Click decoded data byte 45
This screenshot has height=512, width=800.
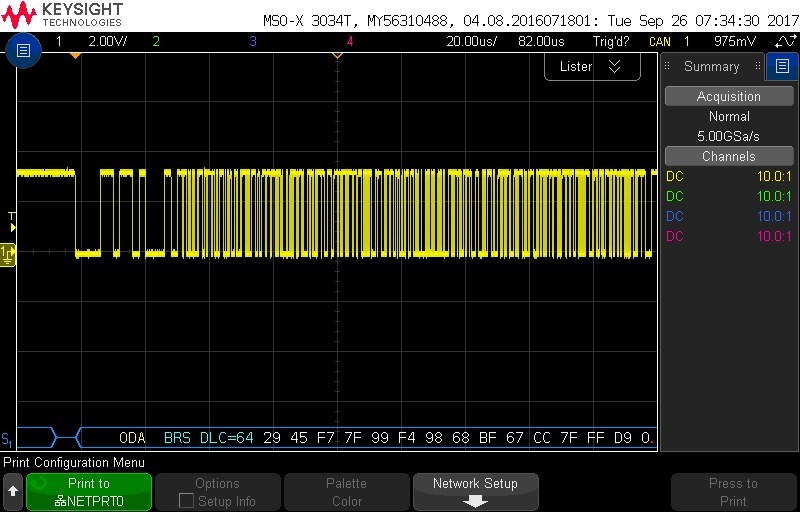pos(299,438)
